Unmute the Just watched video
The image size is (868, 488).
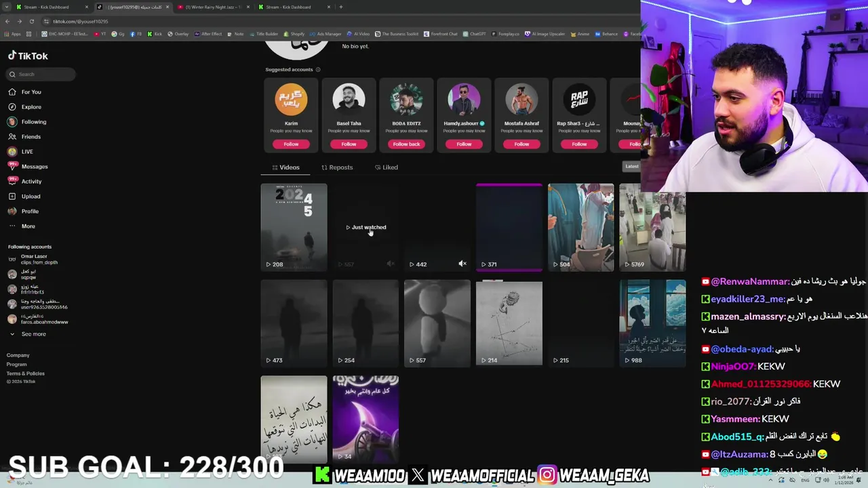pyautogui.click(x=391, y=264)
